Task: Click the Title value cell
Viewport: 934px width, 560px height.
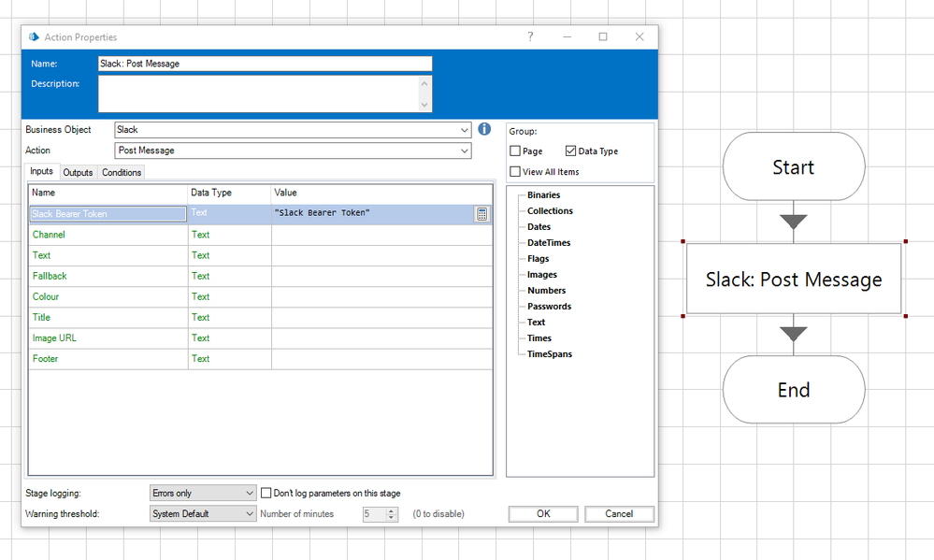Action: tap(381, 318)
